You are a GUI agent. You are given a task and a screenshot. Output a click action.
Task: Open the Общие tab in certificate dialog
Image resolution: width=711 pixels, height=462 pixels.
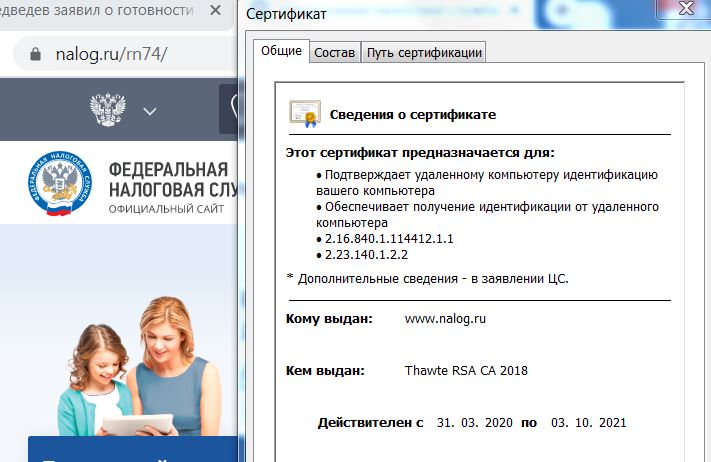pyautogui.click(x=281, y=51)
